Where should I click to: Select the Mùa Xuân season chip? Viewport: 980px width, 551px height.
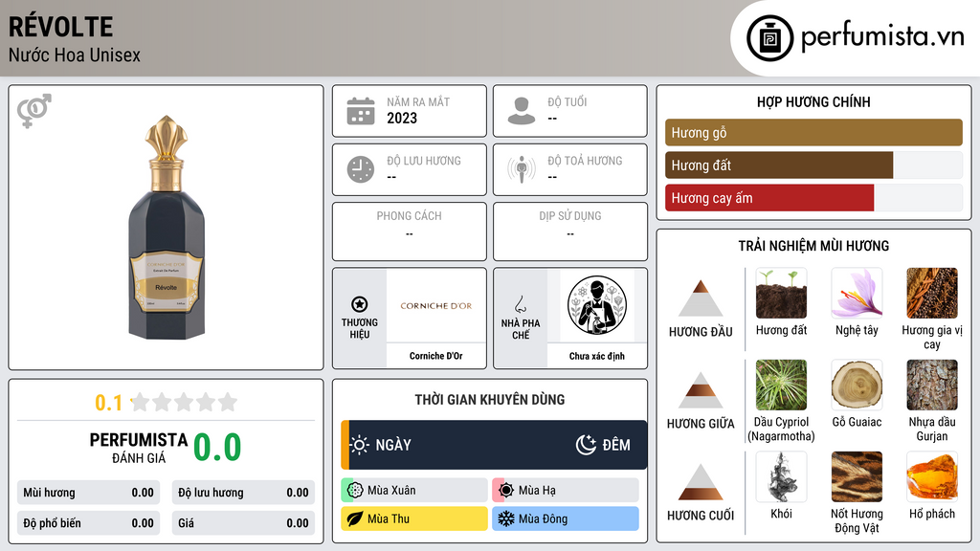pos(414,491)
